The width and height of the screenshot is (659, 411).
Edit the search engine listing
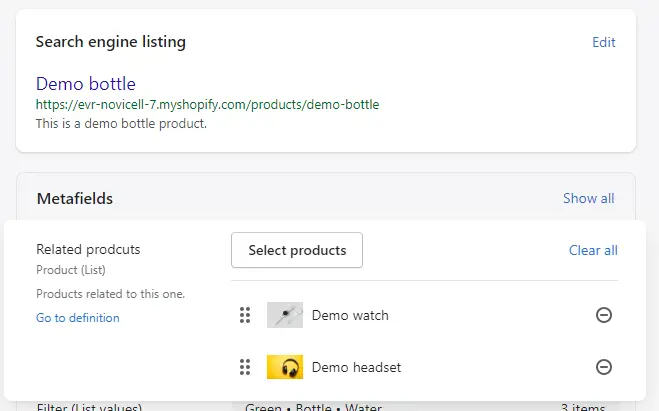604,42
